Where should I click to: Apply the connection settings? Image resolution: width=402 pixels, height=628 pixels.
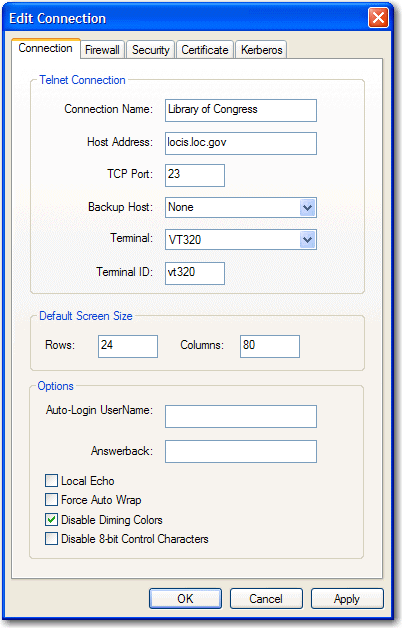coord(347,598)
